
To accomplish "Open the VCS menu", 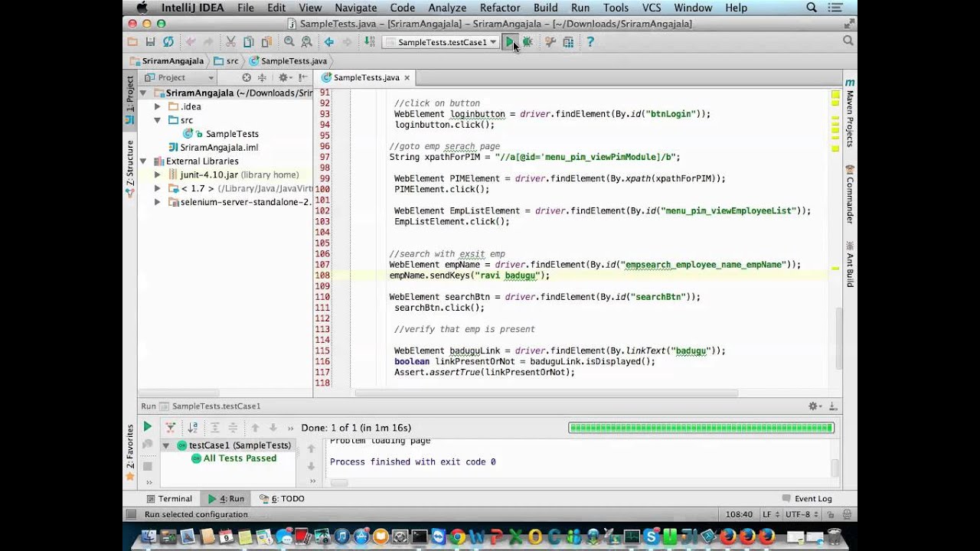I will pos(652,8).
